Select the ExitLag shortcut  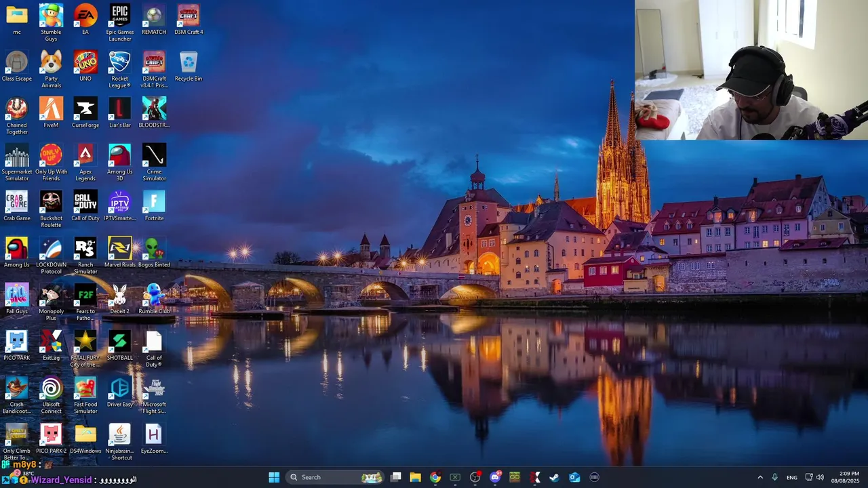click(x=51, y=345)
